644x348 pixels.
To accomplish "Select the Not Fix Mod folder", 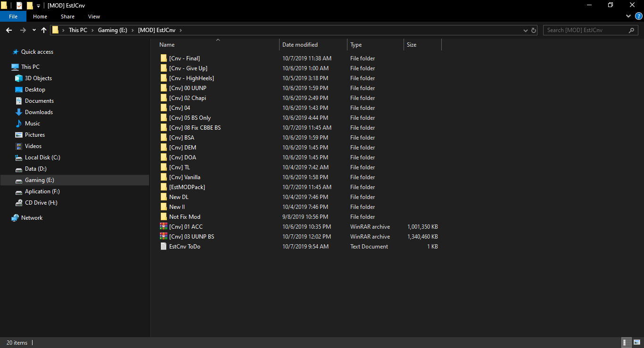I will pos(185,217).
